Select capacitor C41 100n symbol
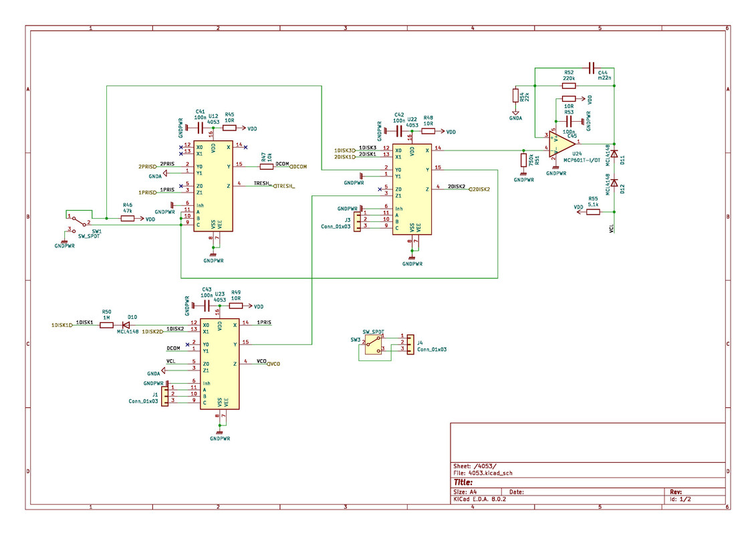The image size is (756, 535). (200, 128)
